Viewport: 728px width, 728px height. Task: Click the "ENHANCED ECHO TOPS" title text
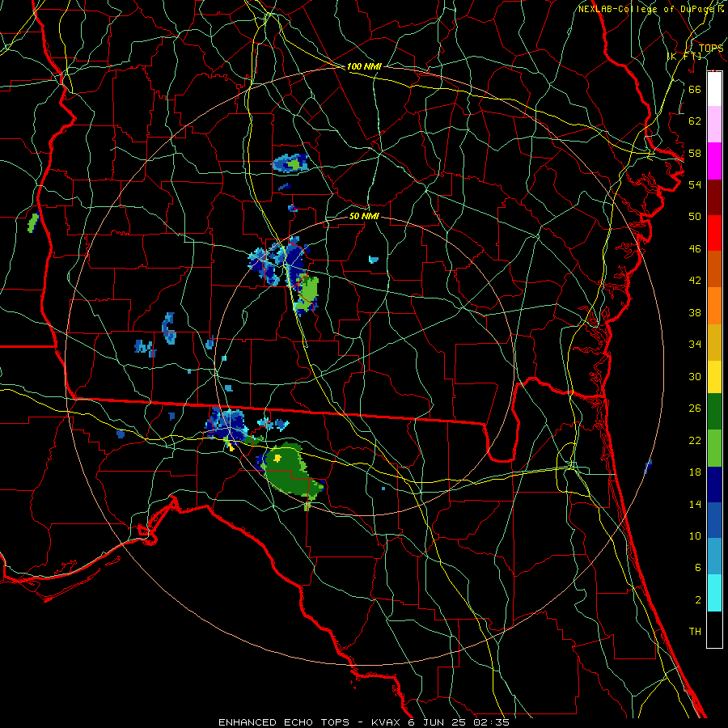point(284,722)
